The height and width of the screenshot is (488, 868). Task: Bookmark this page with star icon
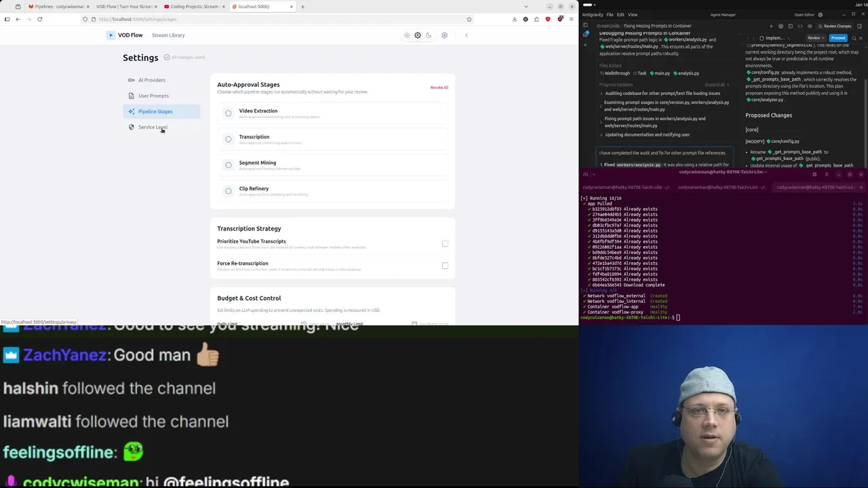pos(469,19)
